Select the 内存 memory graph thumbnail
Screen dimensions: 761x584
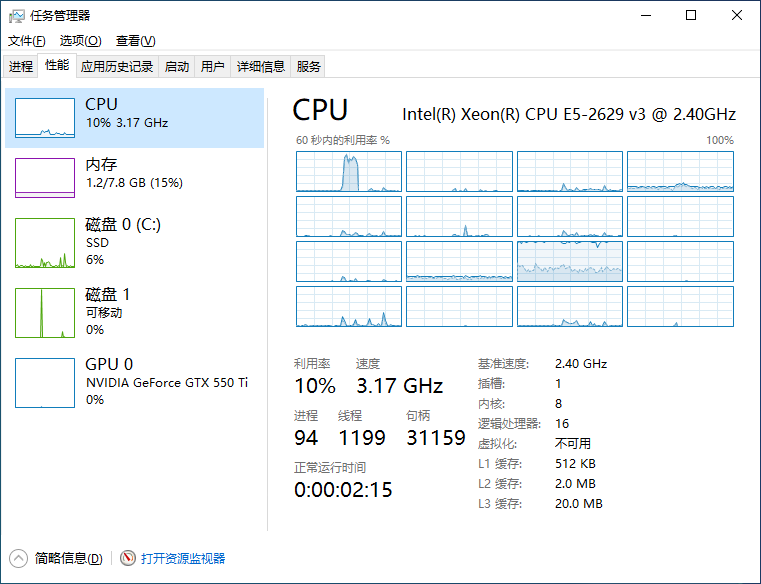point(45,178)
